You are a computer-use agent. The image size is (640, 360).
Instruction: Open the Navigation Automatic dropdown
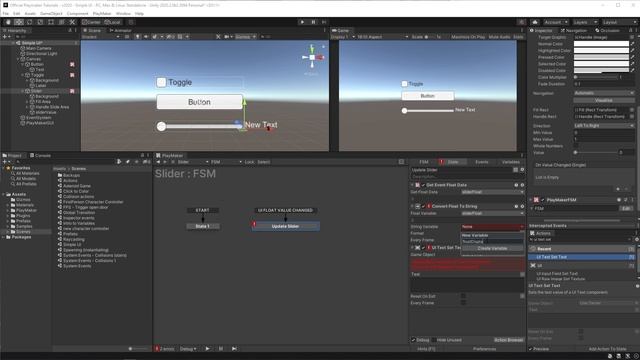click(604, 93)
